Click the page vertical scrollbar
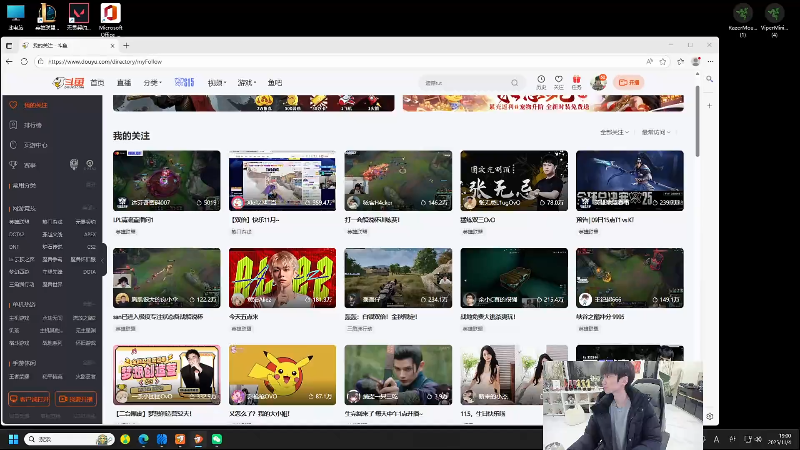 click(697, 121)
